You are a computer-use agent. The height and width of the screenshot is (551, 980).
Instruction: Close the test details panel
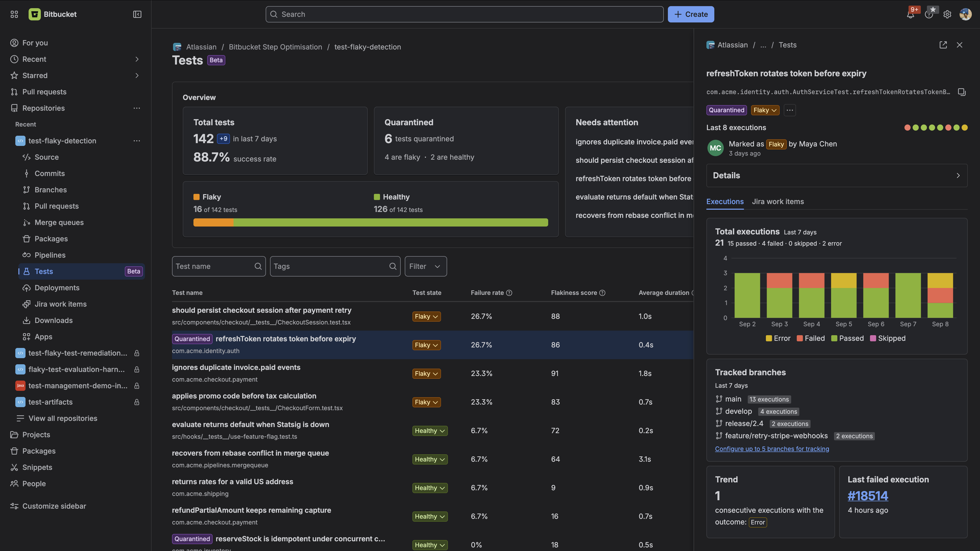960,45
